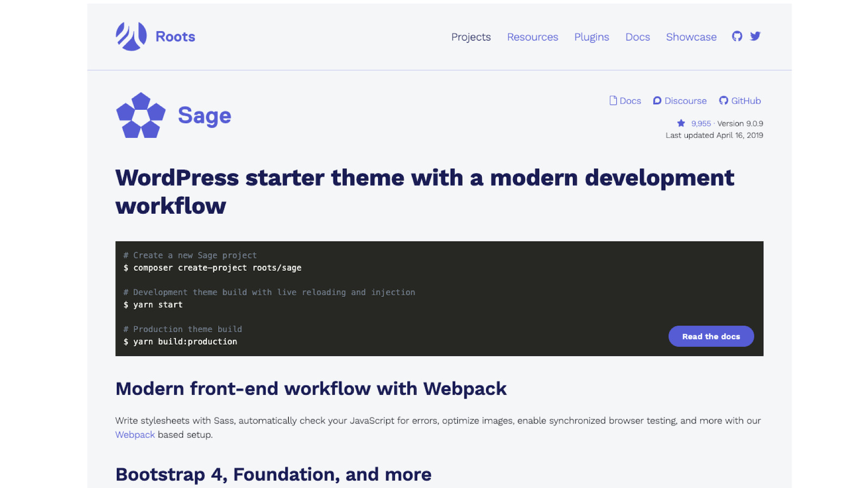Select Plugins in the top navigation

[591, 37]
